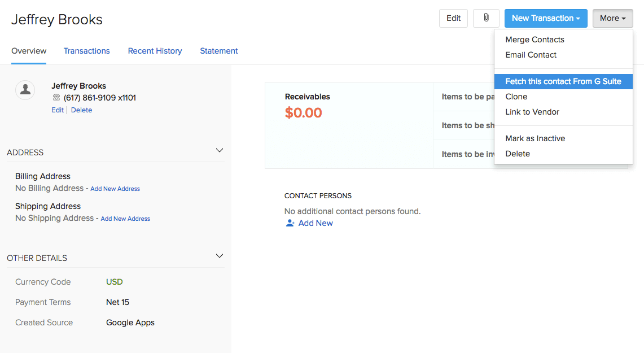Choose Clone from the menu
The width and height of the screenshot is (644, 353).
(x=516, y=97)
